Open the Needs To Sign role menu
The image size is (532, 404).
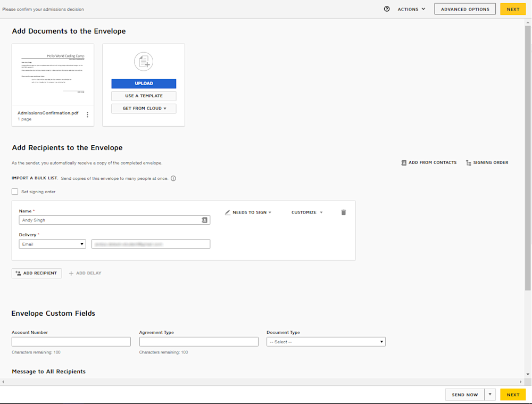click(x=250, y=212)
